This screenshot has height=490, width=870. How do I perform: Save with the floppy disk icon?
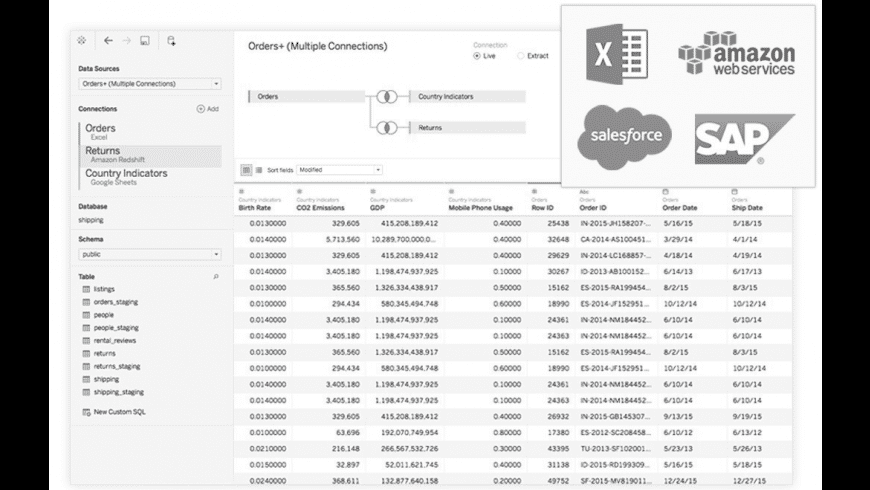pos(145,41)
